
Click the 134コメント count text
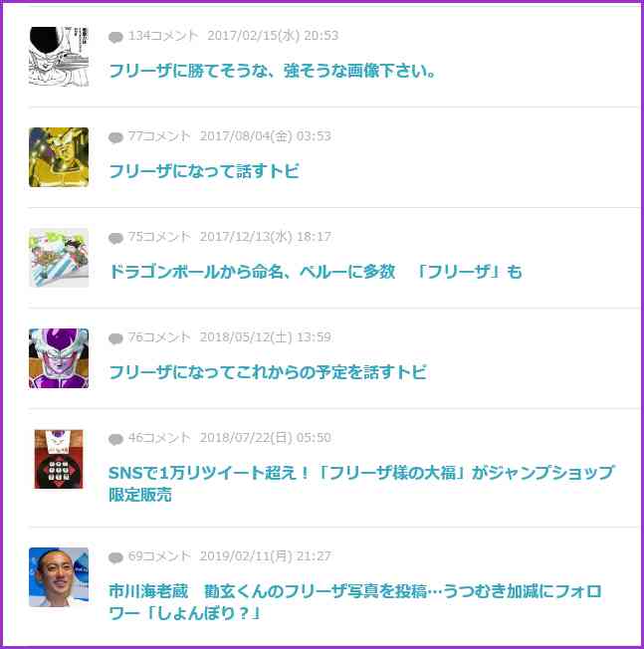[163, 36]
